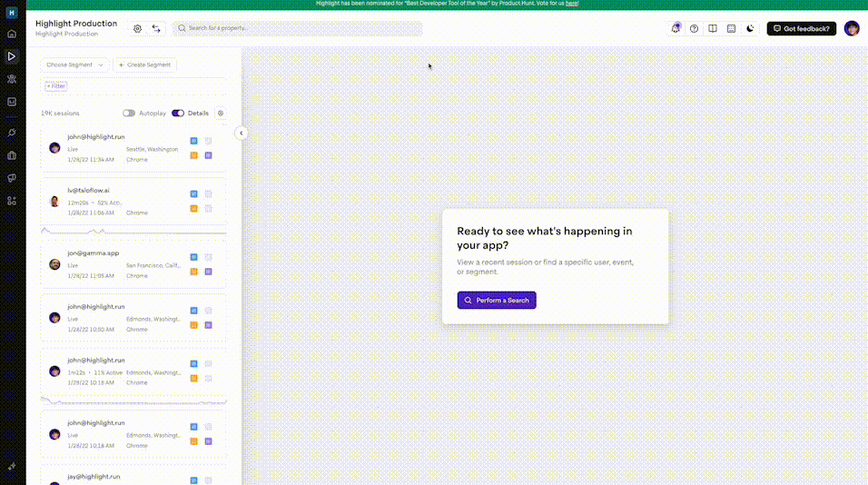This screenshot has width=868, height=485.
Task: Click the Perform a Search button
Action: 497,300
